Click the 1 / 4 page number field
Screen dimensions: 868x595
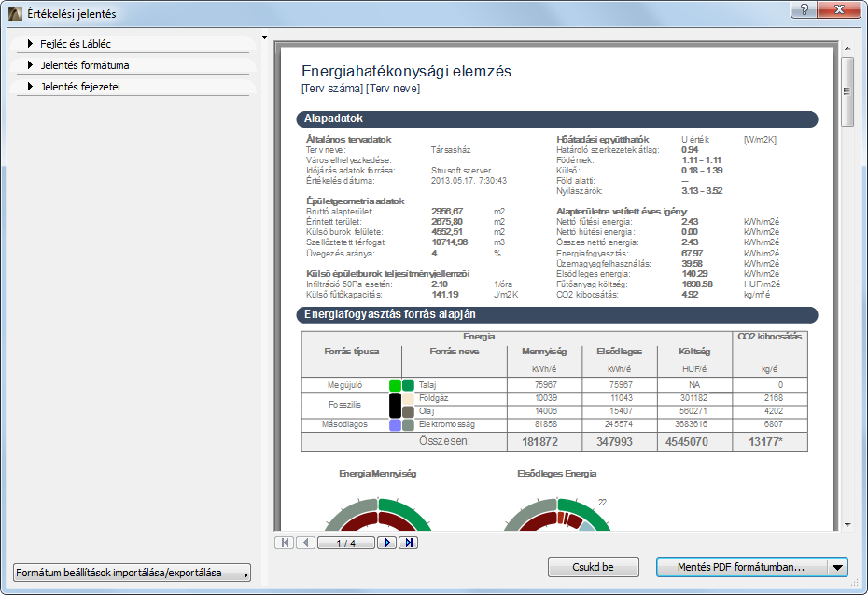[346, 543]
